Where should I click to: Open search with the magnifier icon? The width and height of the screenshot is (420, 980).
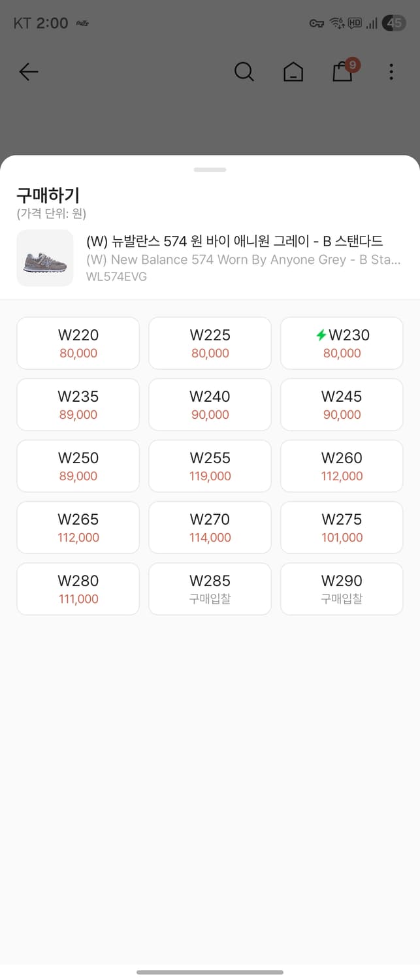click(x=244, y=72)
